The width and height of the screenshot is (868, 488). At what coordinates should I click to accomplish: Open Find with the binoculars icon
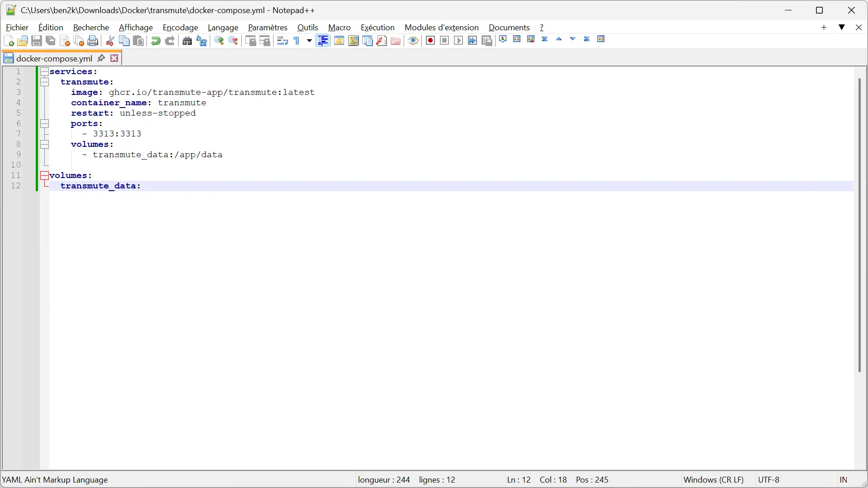point(187,41)
